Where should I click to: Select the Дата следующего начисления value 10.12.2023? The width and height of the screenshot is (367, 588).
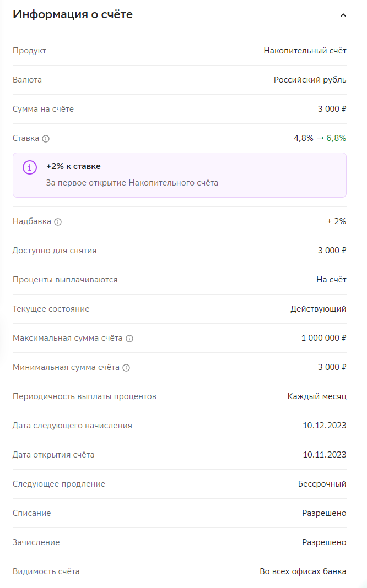click(x=325, y=426)
